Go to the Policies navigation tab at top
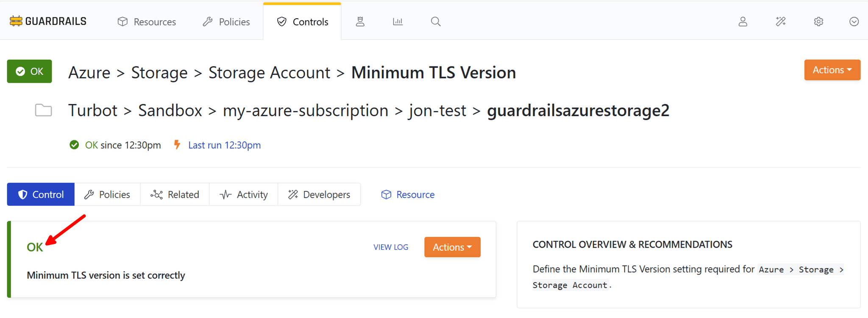The width and height of the screenshot is (868, 318). (x=226, y=22)
